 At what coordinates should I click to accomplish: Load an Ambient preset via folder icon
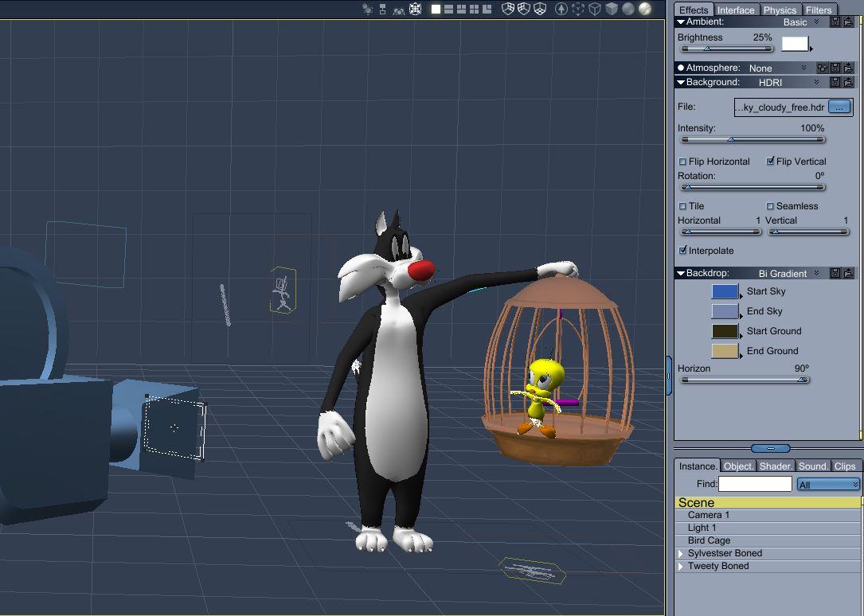point(849,22)
